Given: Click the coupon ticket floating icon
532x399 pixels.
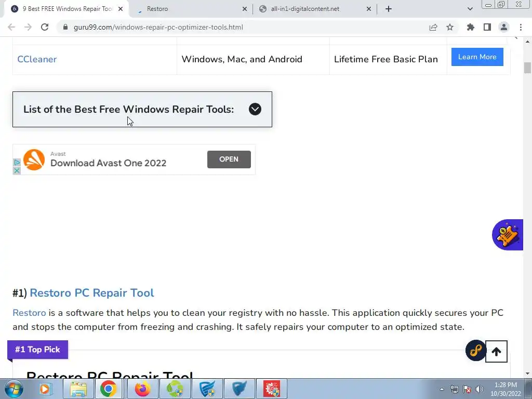Looking at the screenshot, I should (508, 235).
